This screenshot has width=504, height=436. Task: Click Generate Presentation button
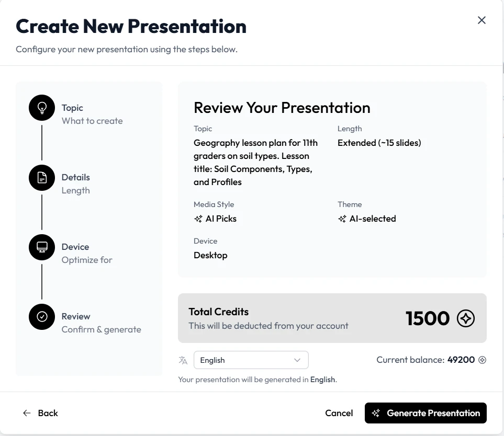coord(425,413)
